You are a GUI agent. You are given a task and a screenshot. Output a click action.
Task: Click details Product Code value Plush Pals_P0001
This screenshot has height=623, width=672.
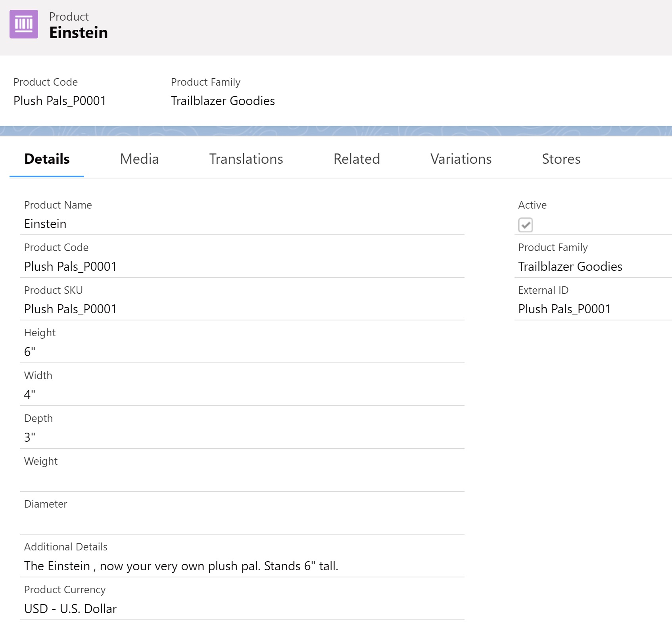coord(70,266)
